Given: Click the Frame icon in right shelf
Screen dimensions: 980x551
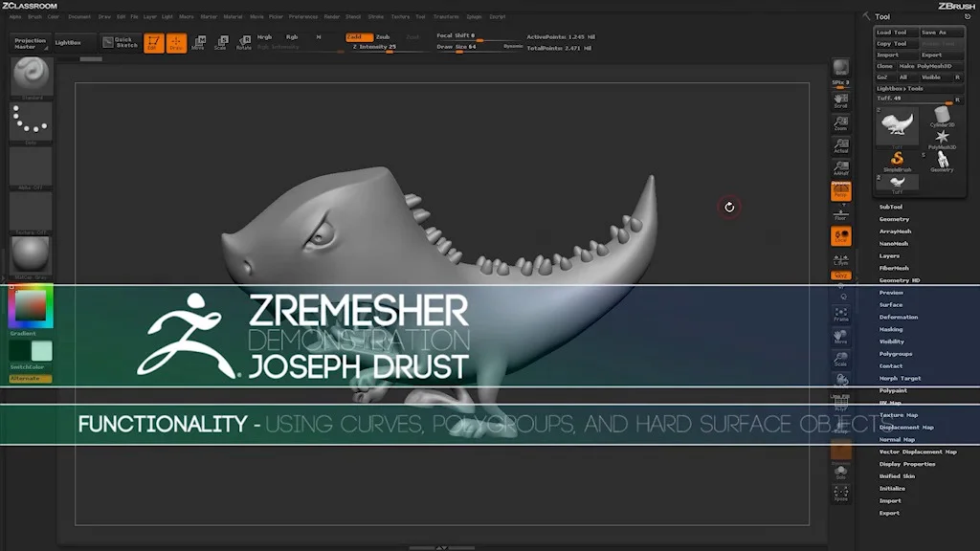Looking at the screenshot, I should pyautogui.click(x=840, y=314).
